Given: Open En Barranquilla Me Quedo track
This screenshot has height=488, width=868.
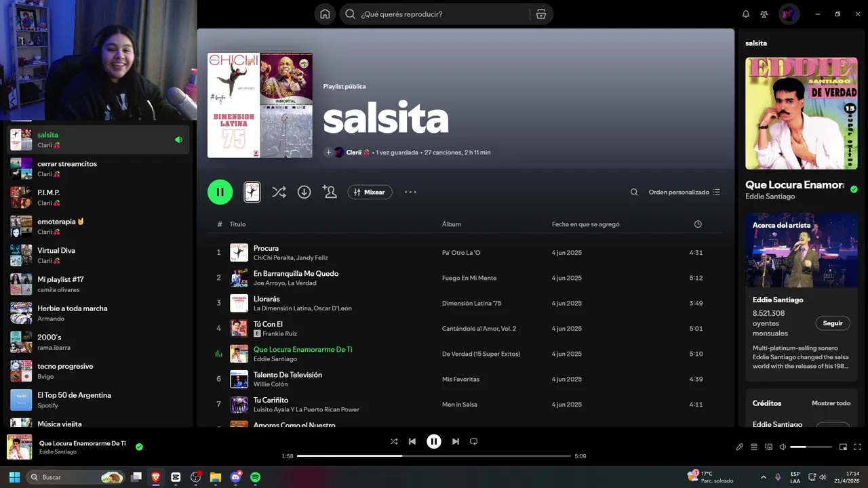Looking at the screenshot, I should click(296, 273).
